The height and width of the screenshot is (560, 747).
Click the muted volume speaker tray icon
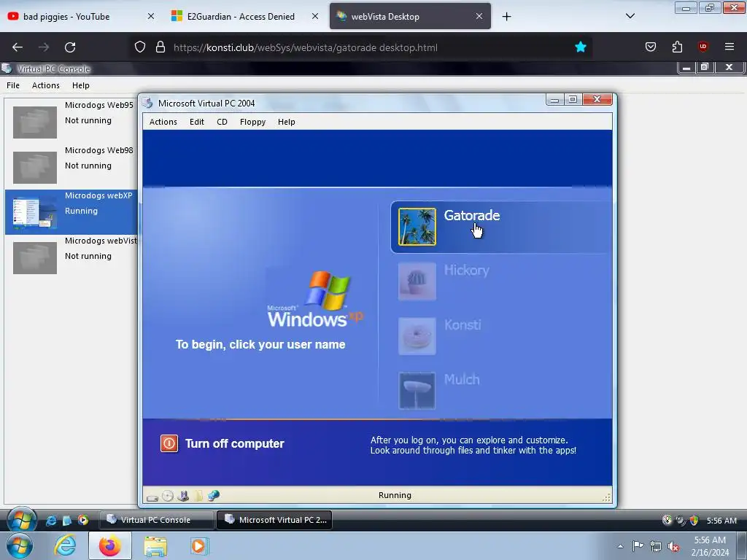[673, 546]
